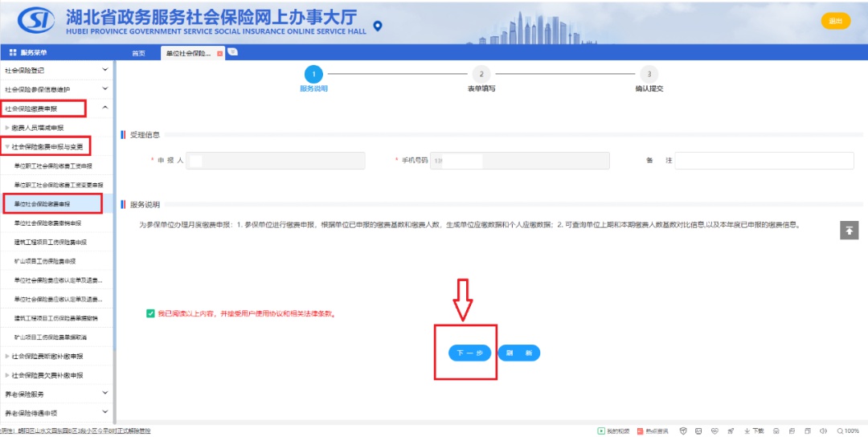Open 热点资讯 in the browser status bar
Viewport: 868px width, 437px height.
pyautogui.click(x=653, y=431)
